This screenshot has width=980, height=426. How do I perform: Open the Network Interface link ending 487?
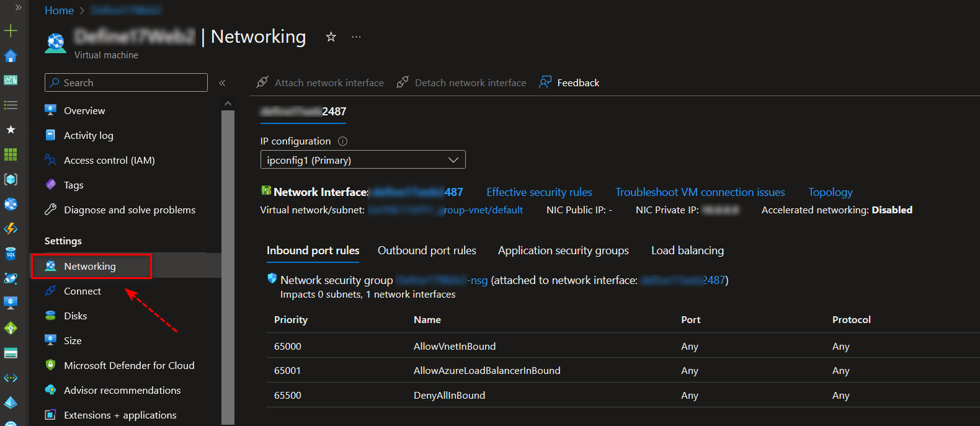[417, 192]
